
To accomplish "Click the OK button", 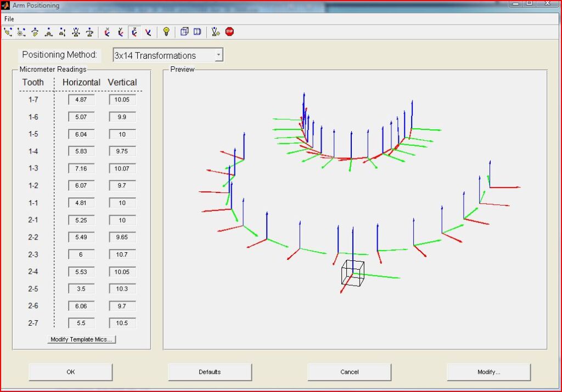I will [x=71, y=372].
